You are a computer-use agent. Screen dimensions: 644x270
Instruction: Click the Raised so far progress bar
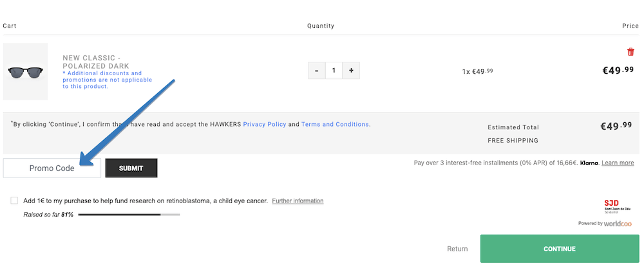pos(129,214)
